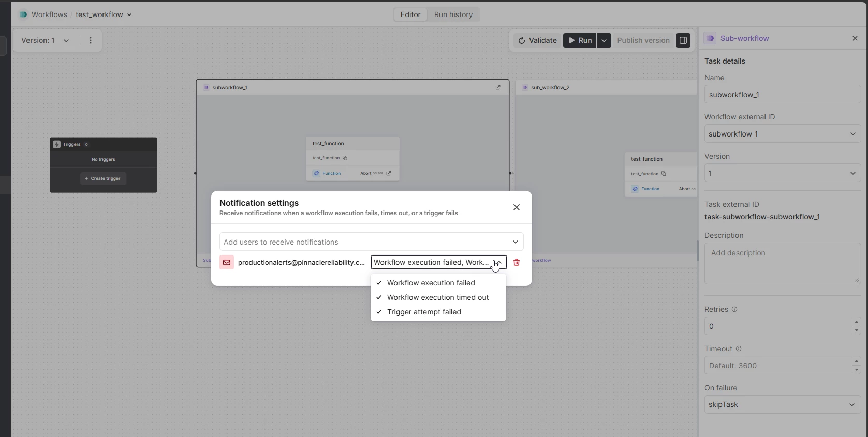Copy test_function ID in sub_workflow_2

pyautogui.click(x=664, y=174)
